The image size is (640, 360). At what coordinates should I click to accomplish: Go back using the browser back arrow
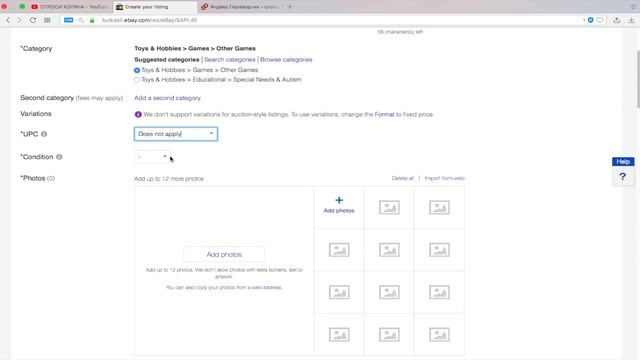pyautogui.click(x=8, y=20)
